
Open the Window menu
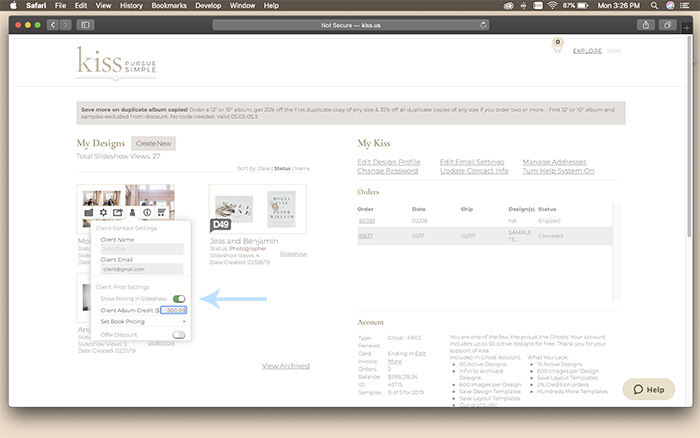(242, 6)
